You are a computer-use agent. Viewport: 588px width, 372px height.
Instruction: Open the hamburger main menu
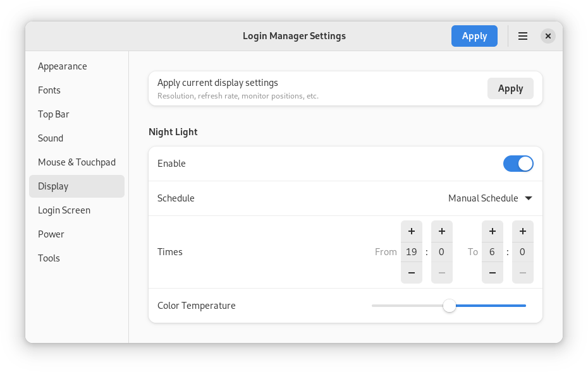coord(523,36)
